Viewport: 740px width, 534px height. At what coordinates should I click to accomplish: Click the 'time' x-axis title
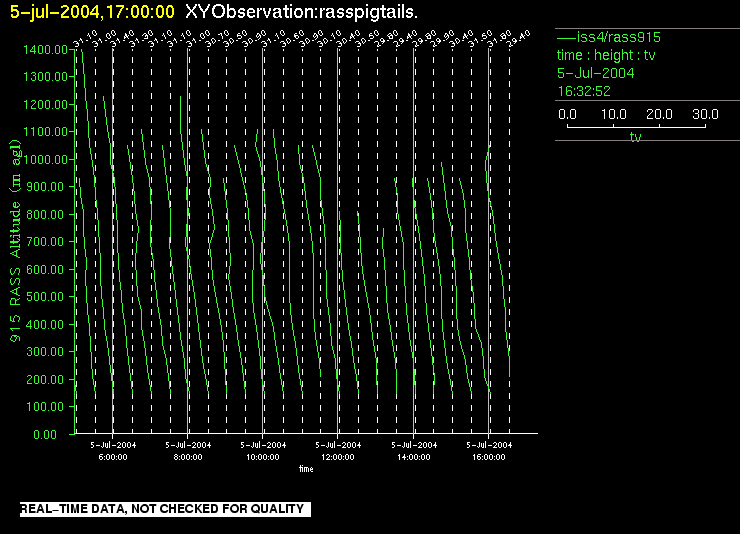(x=306, y=468)
